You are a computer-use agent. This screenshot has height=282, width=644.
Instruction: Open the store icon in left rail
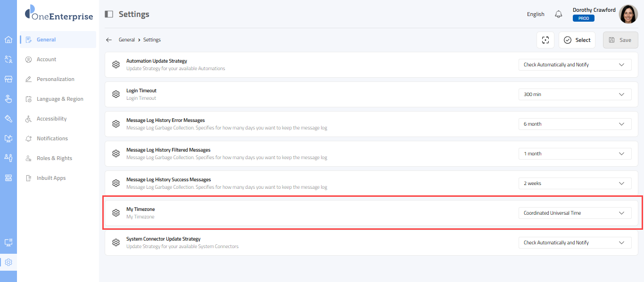pyautogui.click(x=8, y=79)
